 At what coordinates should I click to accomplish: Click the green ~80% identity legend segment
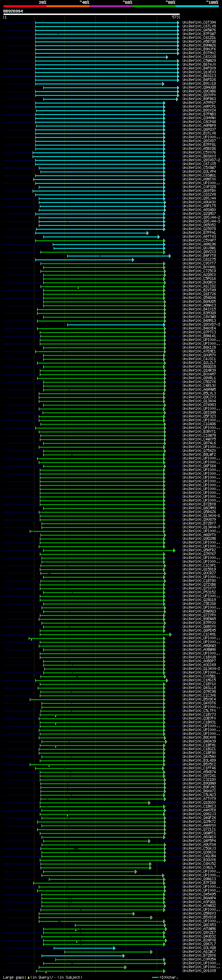(x=154, y=6)
